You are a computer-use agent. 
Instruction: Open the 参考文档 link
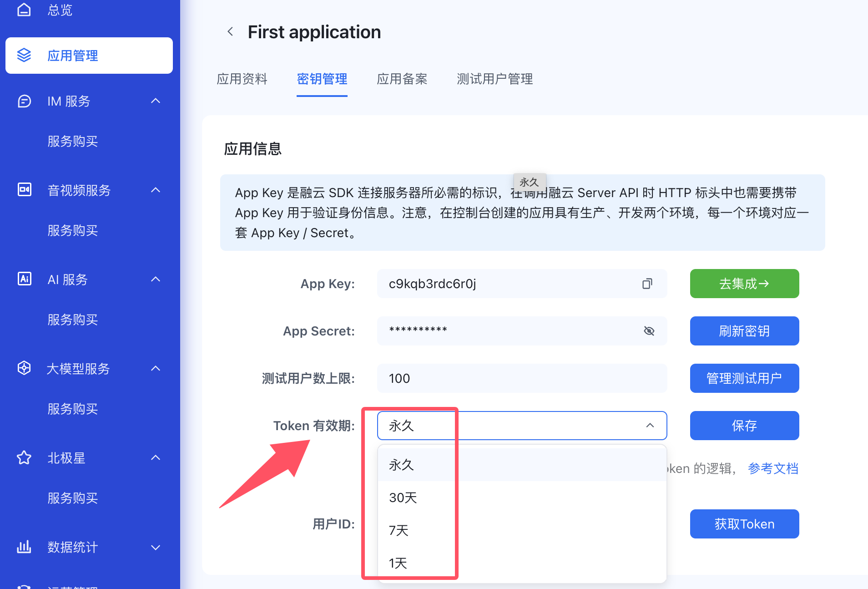pyautogui.click(x=773, y=468)
